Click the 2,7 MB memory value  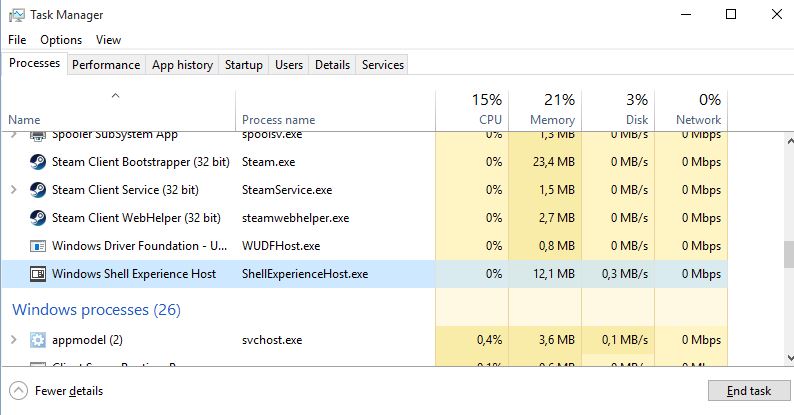point(557,218)
